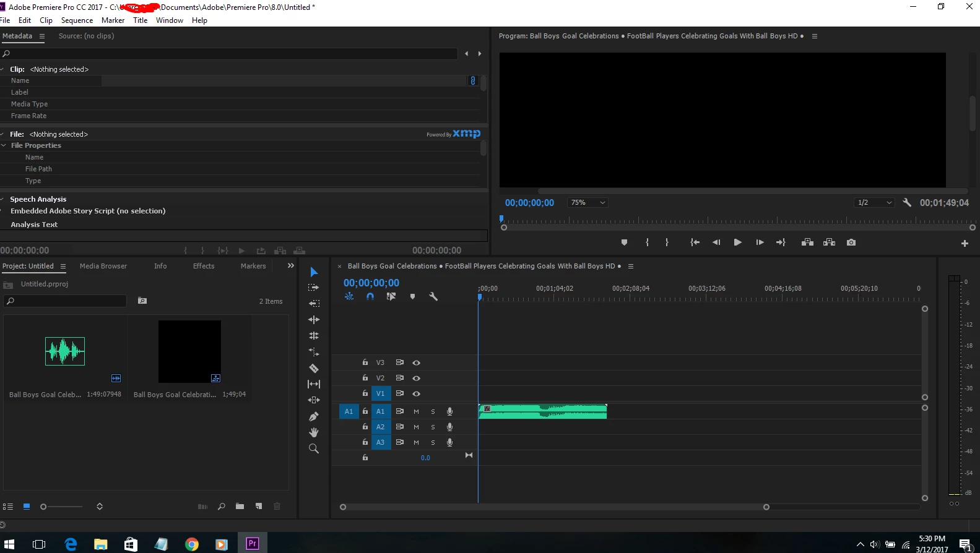This screenshot has width=980, height=553.
Task: Go to In point in Program monitor
Action: 695,242
